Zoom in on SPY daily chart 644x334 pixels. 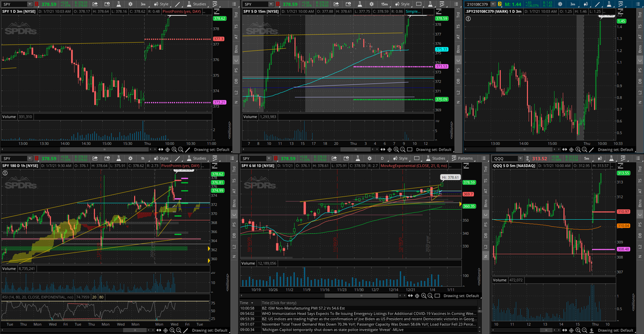tap(424, 295)
